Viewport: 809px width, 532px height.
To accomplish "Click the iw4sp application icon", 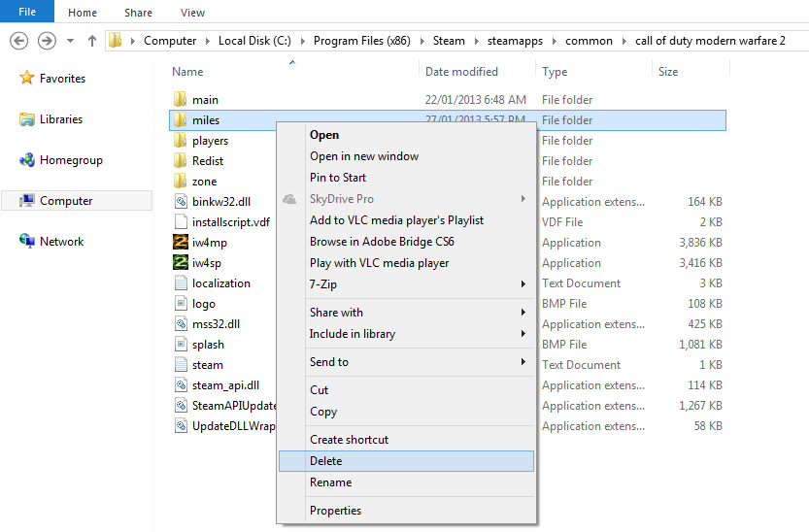I will (181, 262).
